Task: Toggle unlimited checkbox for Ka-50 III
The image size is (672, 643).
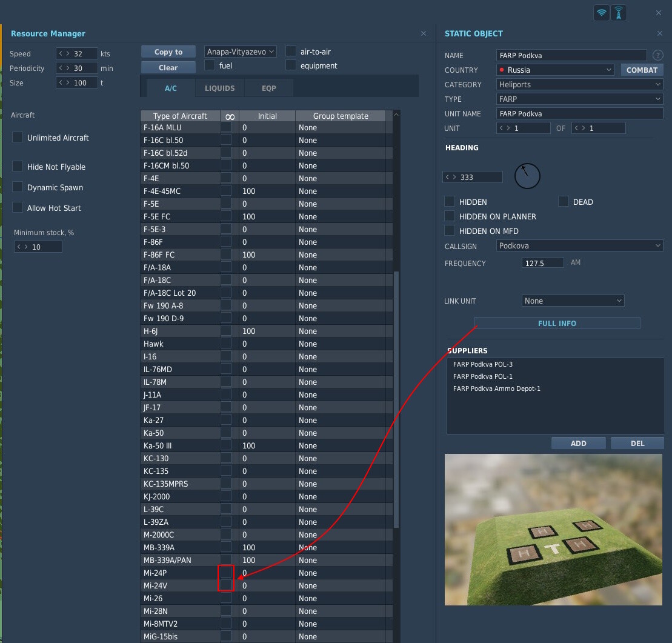Action: (226, 445)
